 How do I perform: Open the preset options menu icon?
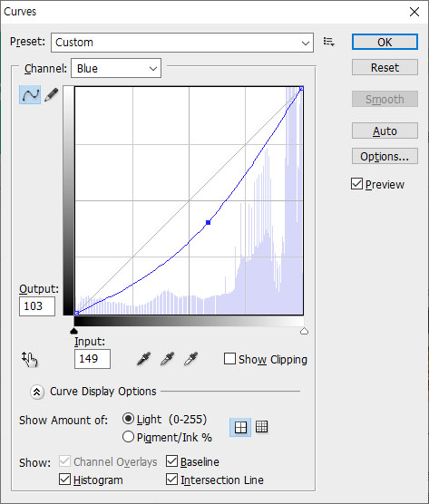pos(328,42)
